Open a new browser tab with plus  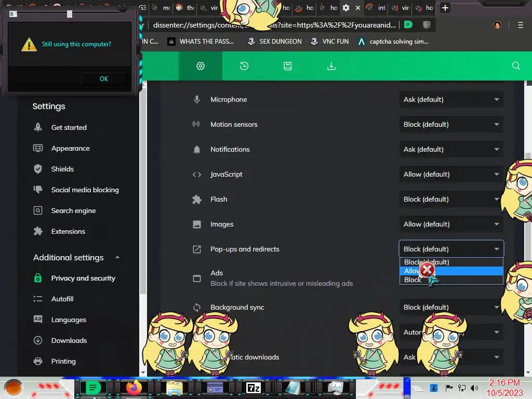[x=445, y=8]
